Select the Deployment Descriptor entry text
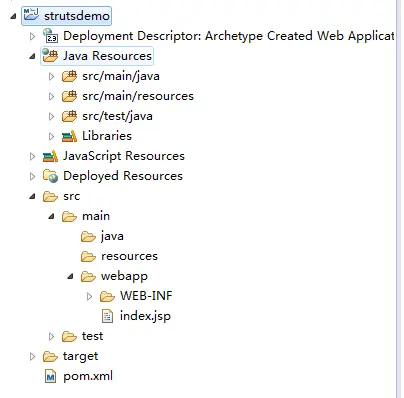This screenshot has width=404, height=398. [x=229, y=36]
